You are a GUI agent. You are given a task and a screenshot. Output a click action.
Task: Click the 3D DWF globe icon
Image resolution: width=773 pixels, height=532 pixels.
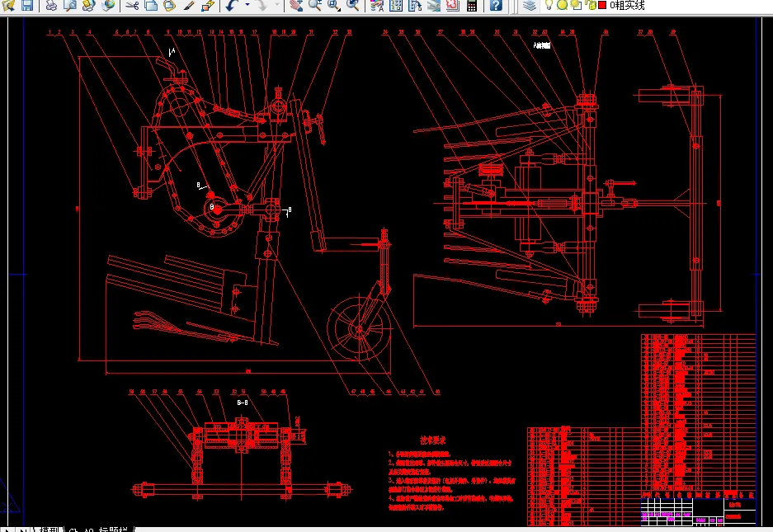(108, 5)
